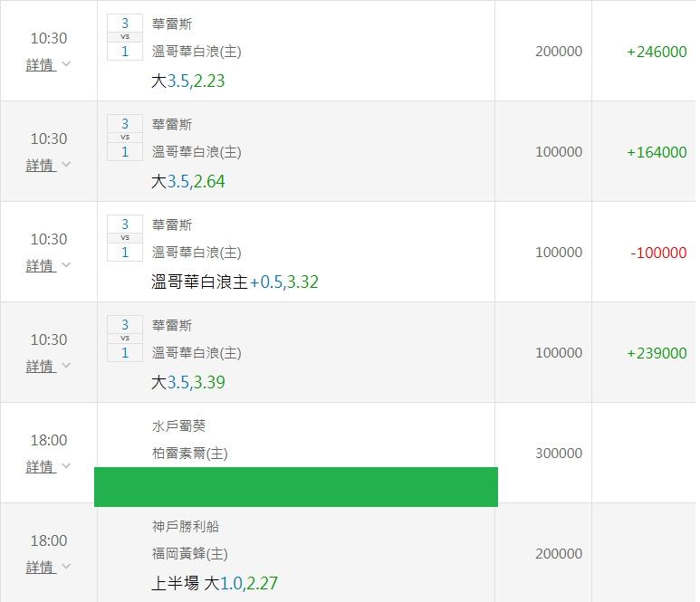The width and height of the screenshot is (700, 602).
Task: Expand chevron for 神戶勝利船 match details
Action: [x=66, y=567]
